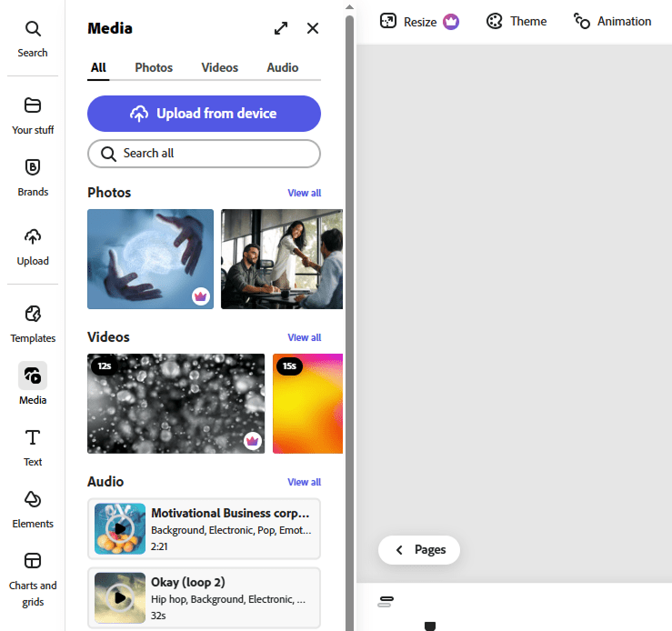View all Videos

coord(305,337)
